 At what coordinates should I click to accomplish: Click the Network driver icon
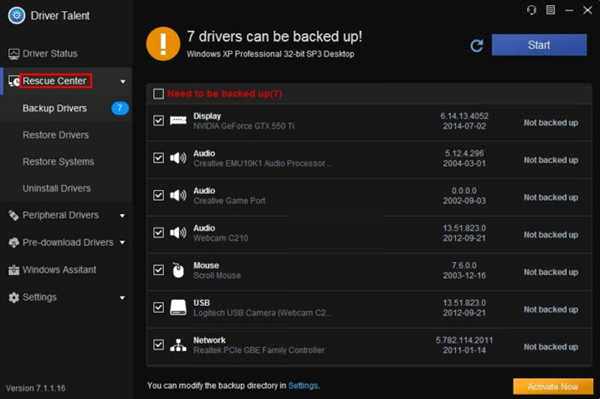[x=178, y=345]
